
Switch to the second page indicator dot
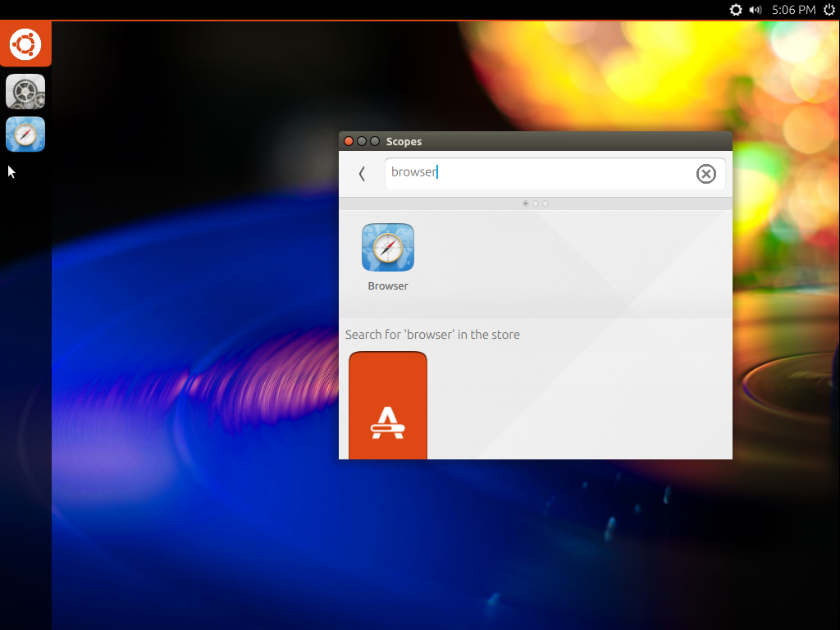click(x=535, y=203)
